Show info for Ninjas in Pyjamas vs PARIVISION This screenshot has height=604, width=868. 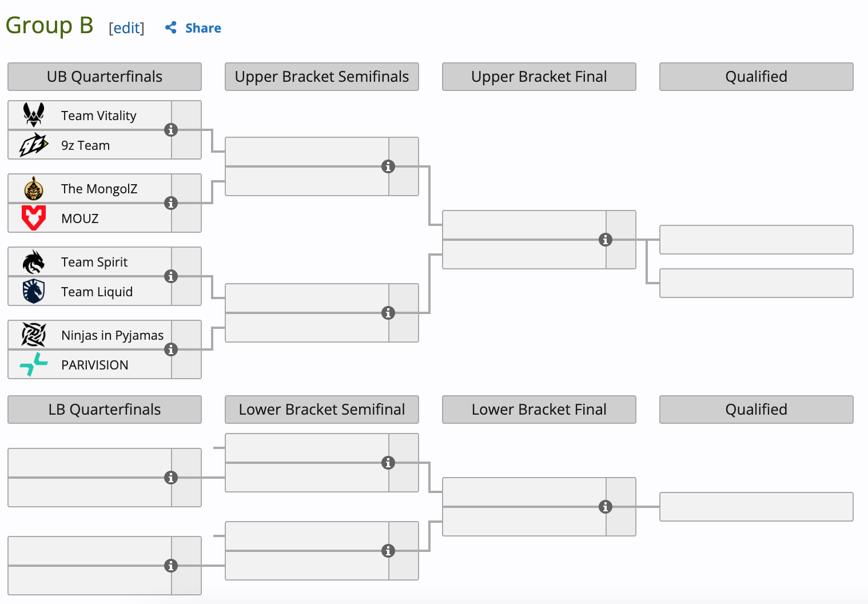click(171, 349)
